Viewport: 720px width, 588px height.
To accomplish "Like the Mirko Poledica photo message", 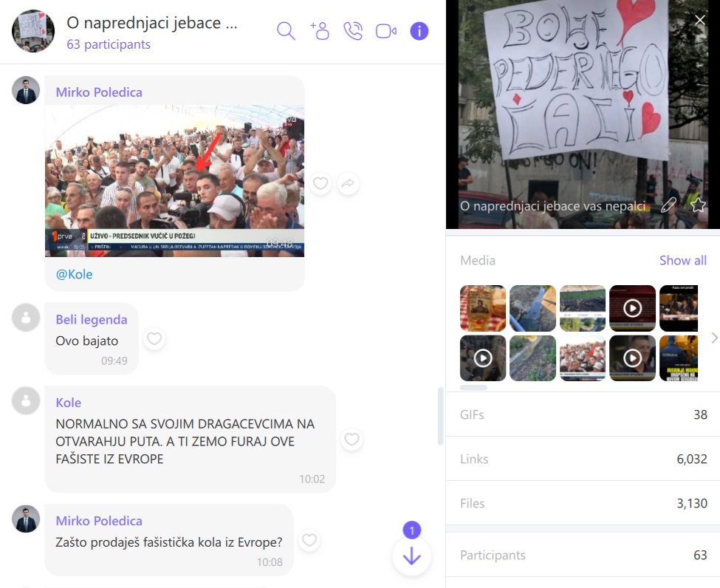I will pyautogui.click(x=320, y=184).
